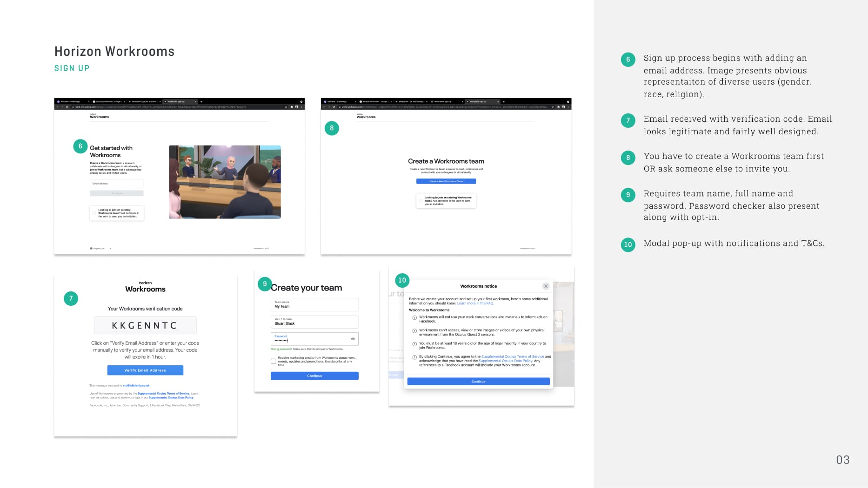Image resolution: width=868 pixels, height=488 pixels.
Task: Click Continue in the Workrooms notice modal
Action: pos(478,382)
